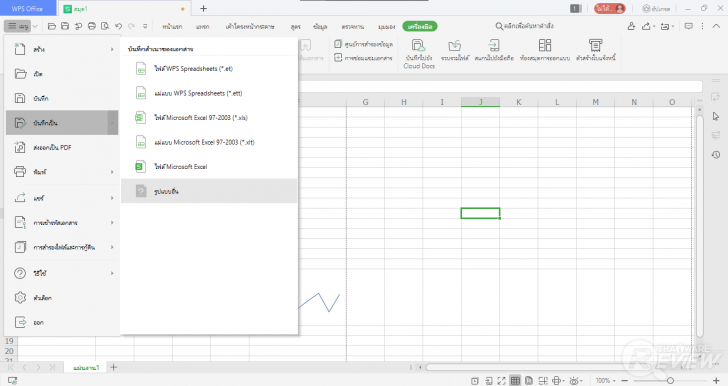Viewport: 728px width, 386px height.
Task: Select column header M
Action: [x=595, y=102]
